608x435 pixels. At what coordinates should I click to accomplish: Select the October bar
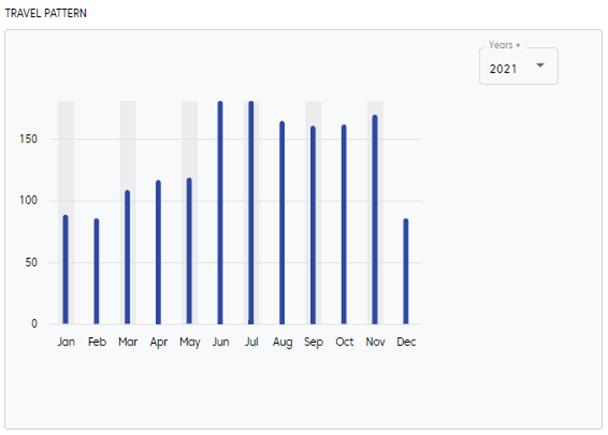tap(344, 225)
